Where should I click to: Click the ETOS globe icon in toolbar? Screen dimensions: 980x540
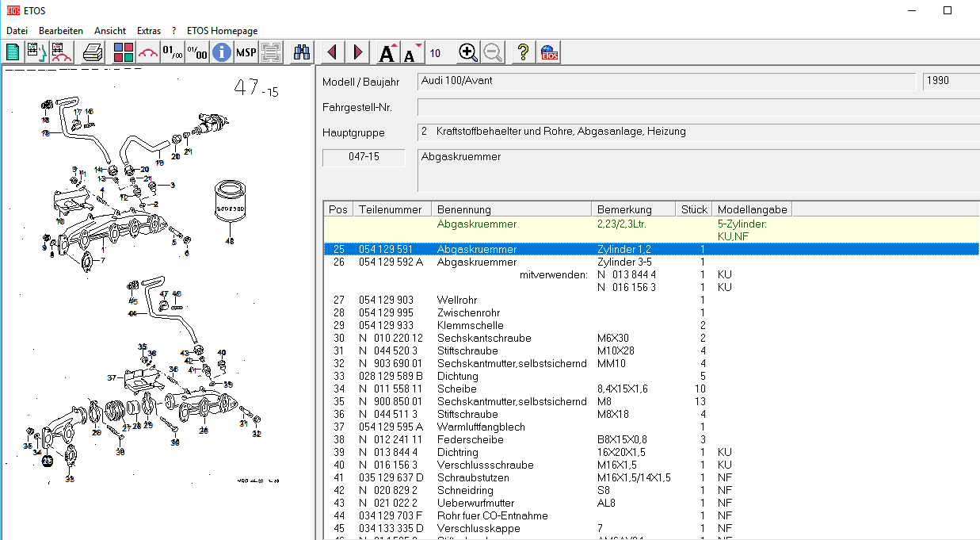549,53
